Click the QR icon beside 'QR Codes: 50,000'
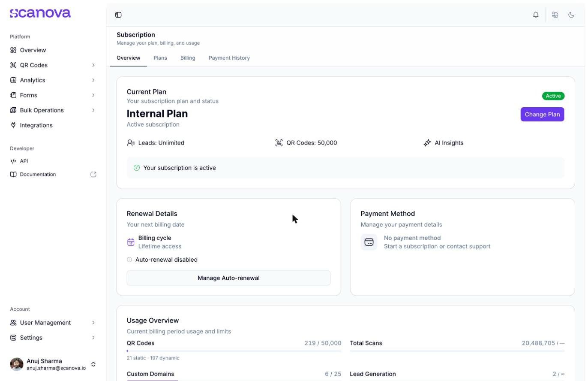 click(x=279, y=143)
